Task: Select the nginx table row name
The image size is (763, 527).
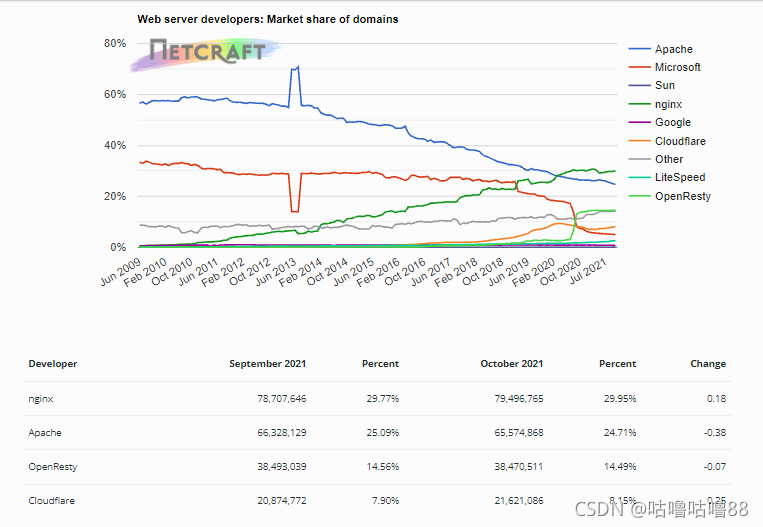Action: 41,399
